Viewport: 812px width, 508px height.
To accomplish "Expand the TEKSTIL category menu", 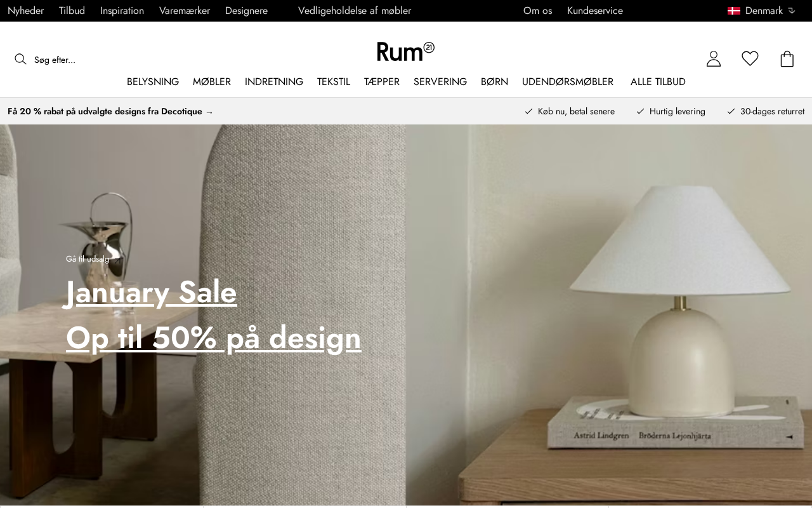I will (334, 82).
